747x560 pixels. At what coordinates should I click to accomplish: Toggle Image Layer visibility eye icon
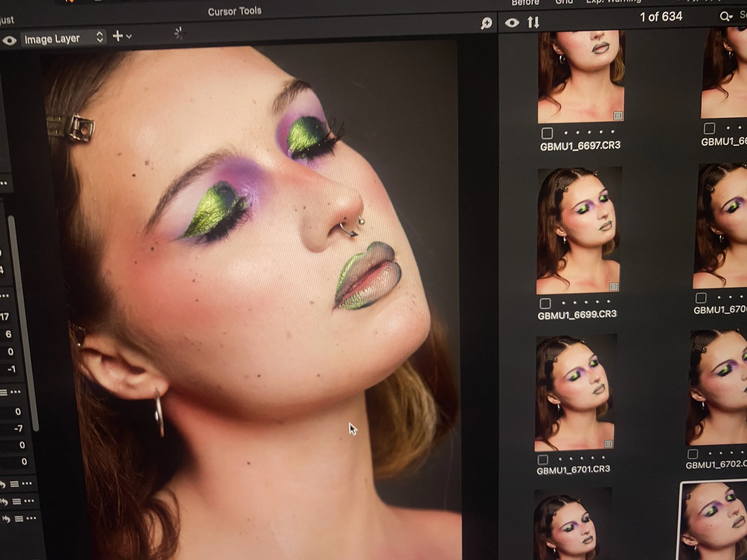[x=10, y=41]
